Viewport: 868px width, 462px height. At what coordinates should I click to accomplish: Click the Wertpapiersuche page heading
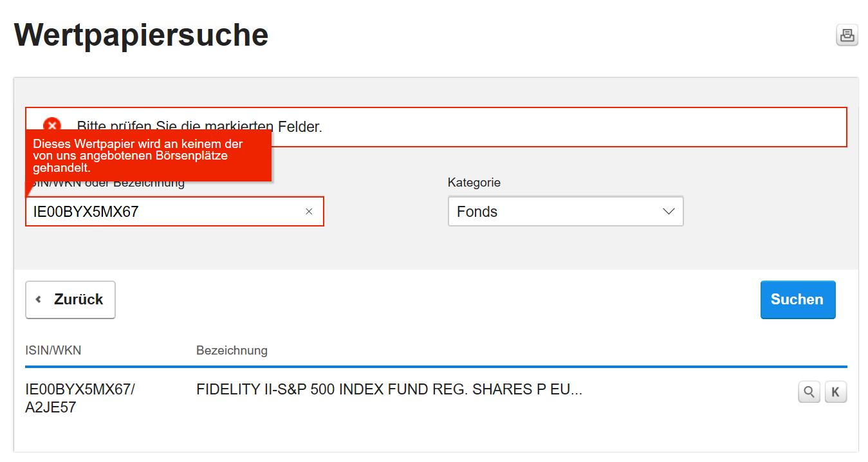coord(141,35)
